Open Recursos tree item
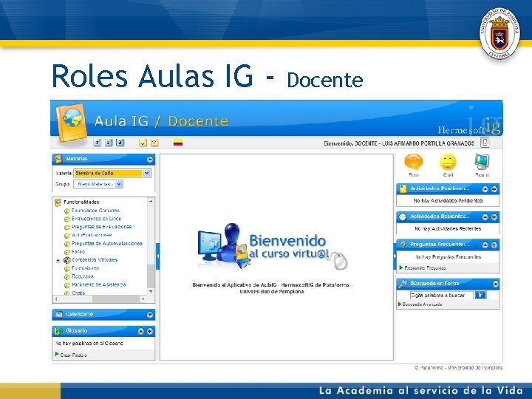The image size is (532, 399). (x=83, y=276)
